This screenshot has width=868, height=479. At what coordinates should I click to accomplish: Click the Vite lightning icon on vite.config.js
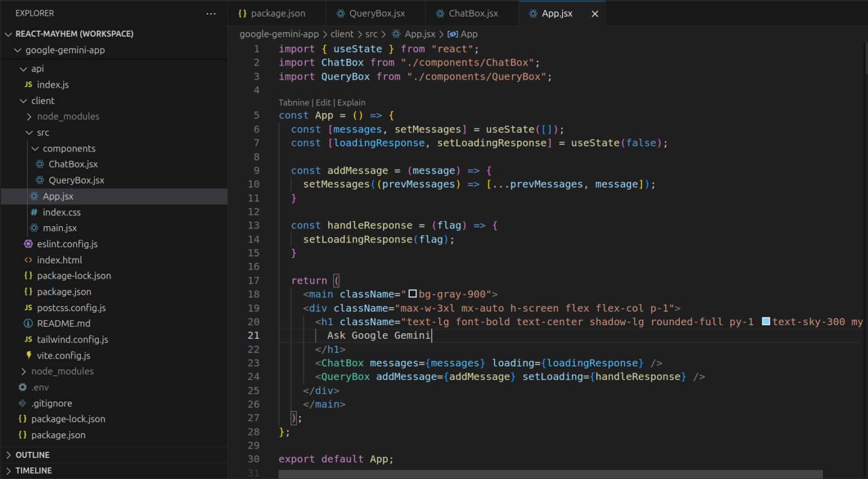28,355
